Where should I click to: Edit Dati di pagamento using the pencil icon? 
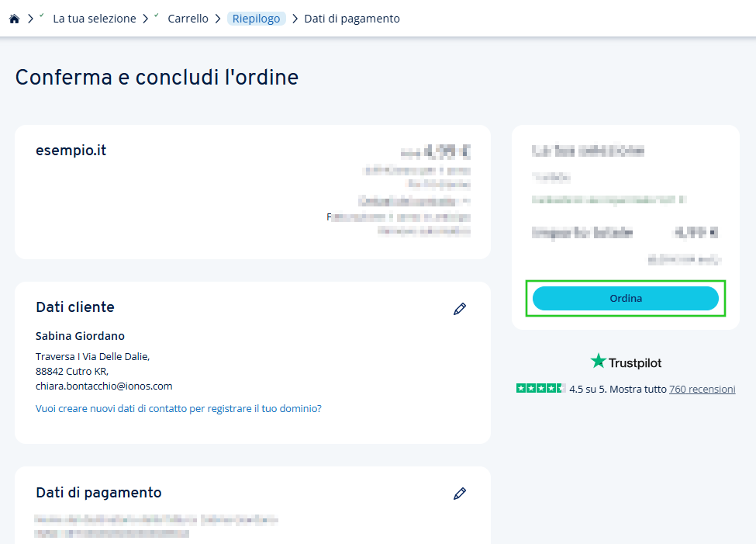coord(460,494)
